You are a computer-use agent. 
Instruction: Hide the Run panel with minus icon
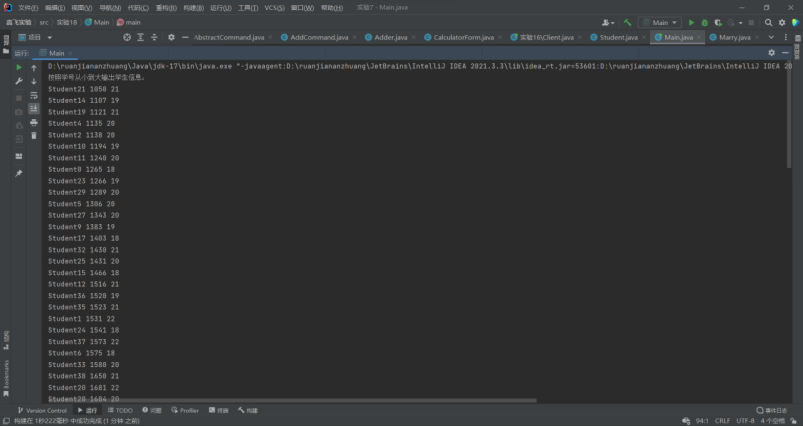785,53
